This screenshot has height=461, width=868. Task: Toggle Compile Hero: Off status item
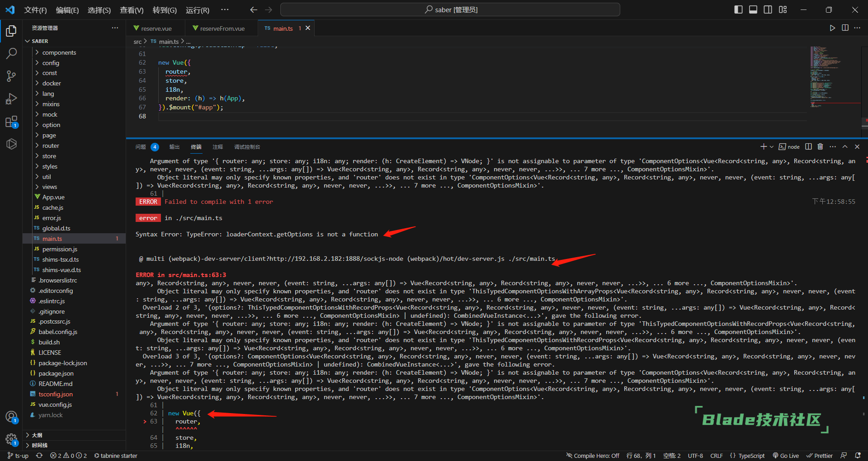(593, 456)
